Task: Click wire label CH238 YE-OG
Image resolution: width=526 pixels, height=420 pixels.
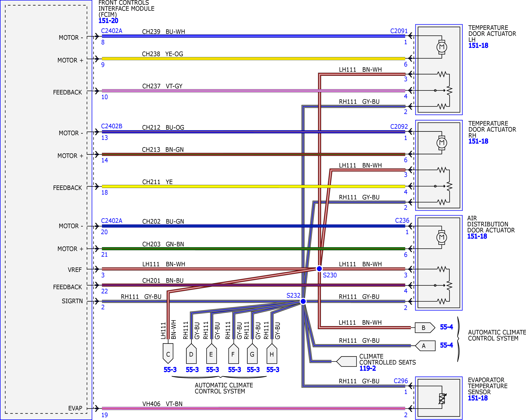Action: click(x=163, y=54)
